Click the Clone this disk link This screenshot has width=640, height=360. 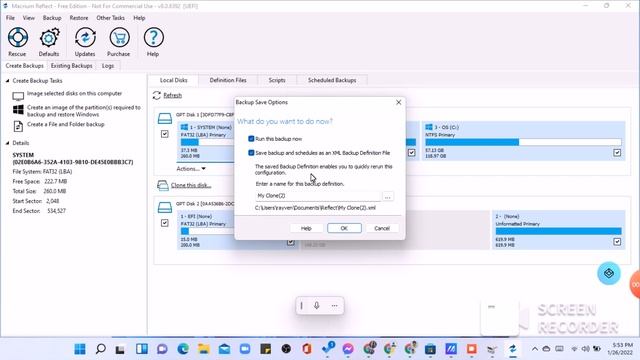click(191, 185)
